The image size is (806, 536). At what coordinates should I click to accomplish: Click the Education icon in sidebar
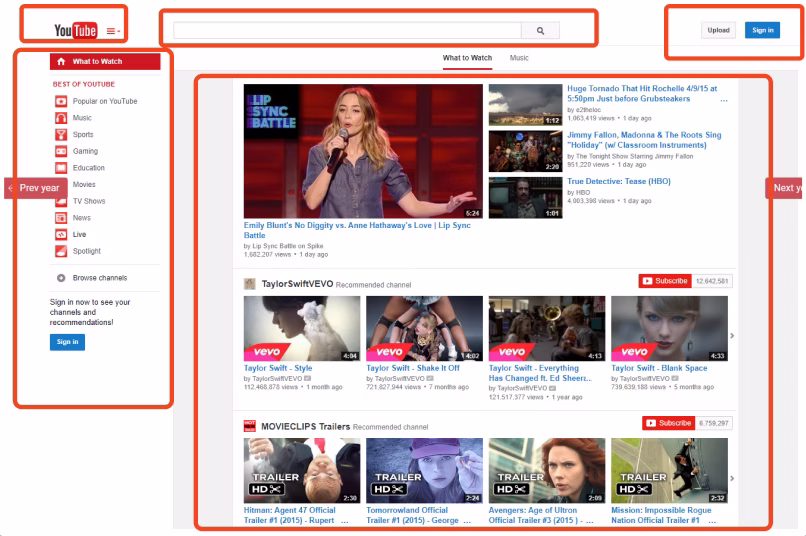tap(61, 168)
